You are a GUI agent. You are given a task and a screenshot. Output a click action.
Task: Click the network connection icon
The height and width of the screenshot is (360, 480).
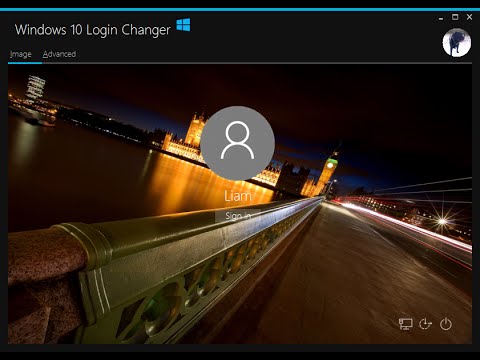405,324
